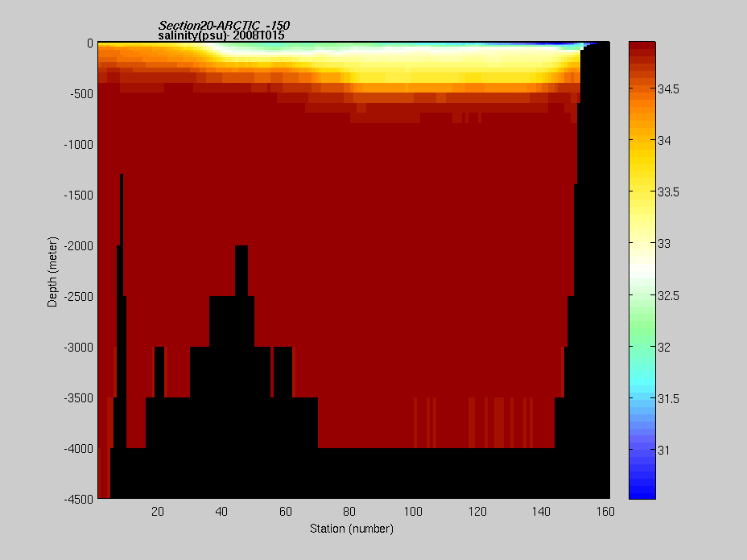Click the depth tick label '-4000'
The image size is (747, 560).
79,449
